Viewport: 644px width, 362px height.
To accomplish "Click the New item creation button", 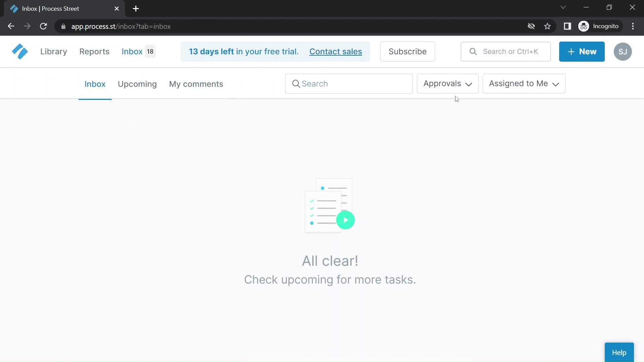I will pos(582,52).
